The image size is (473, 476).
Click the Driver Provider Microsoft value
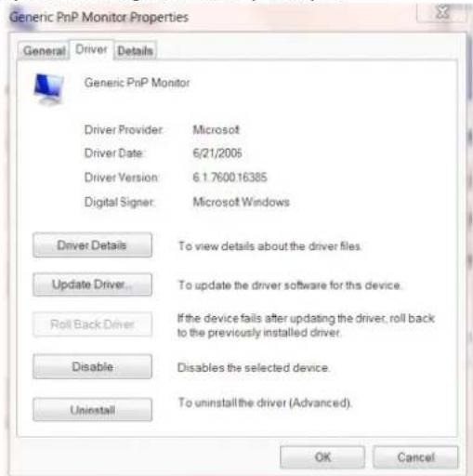(x=217, y=130)
